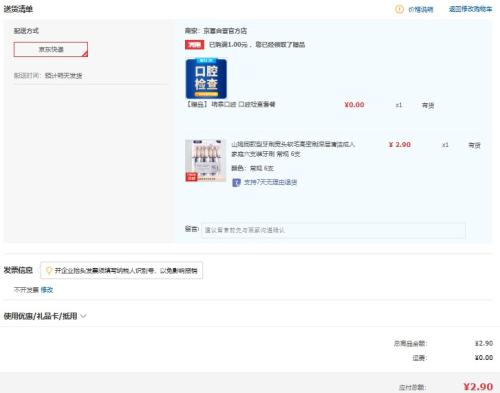Click the gift item 口腔检查套餐 name
Image resolution: width=500 pixels, height=393 pixels.
pyautogui.click(x=230, y=104)
